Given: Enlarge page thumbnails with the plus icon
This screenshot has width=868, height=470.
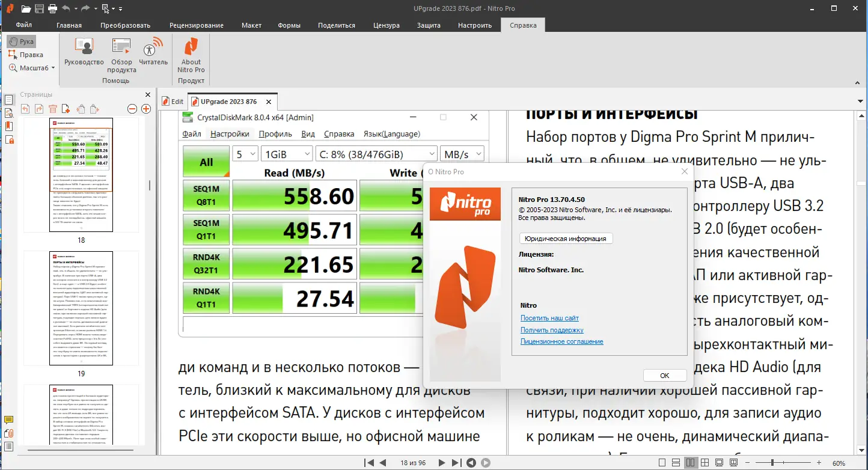Looking at the screenshot, I should coord(146,109).
